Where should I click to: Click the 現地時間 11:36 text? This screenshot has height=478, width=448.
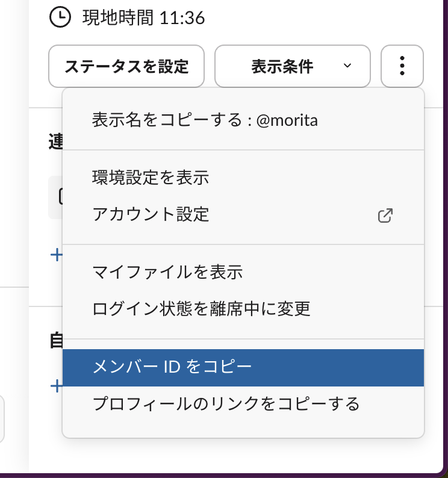pyautogui.click(x=143, y=18)
